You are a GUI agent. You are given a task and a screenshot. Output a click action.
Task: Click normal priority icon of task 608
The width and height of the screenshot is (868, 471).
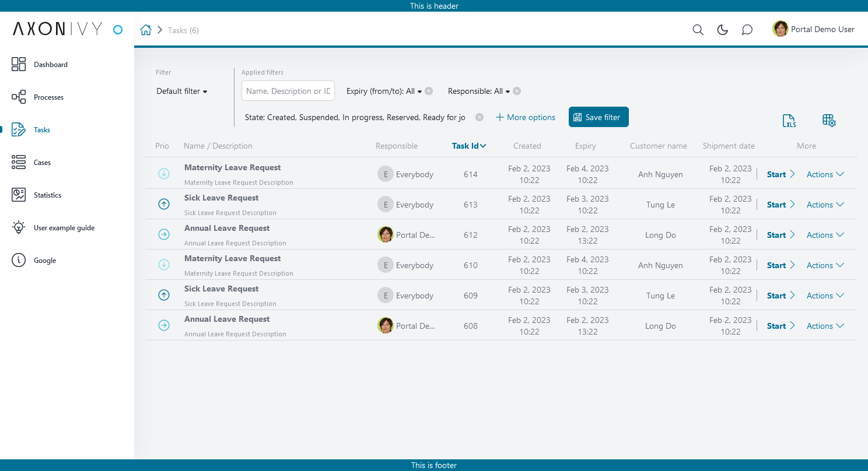click(x=164, y=325)
